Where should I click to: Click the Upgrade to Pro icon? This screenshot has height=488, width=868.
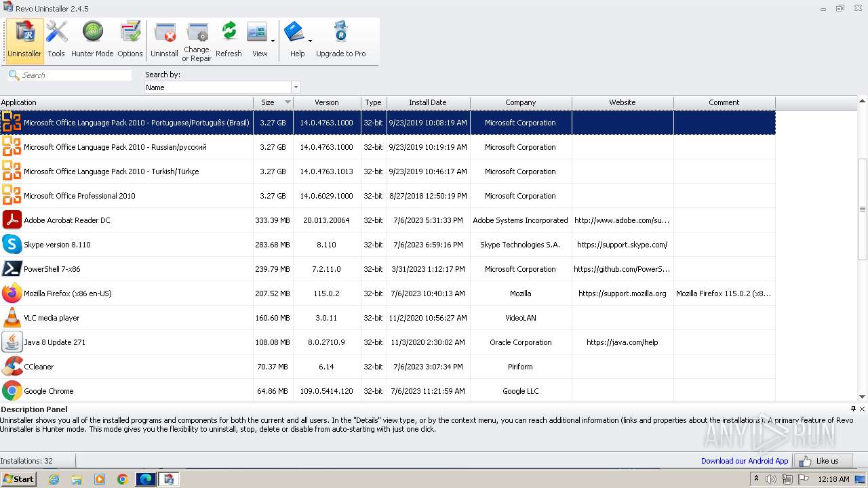340,40
